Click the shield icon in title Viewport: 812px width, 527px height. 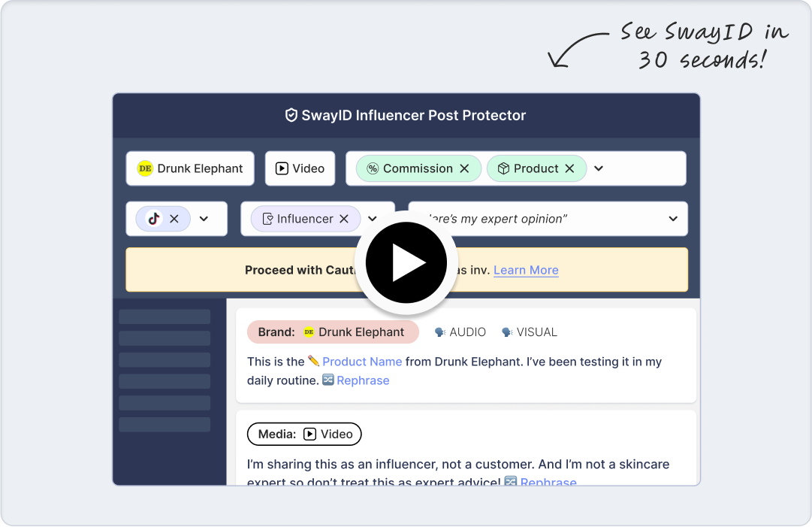click(291, 115)
